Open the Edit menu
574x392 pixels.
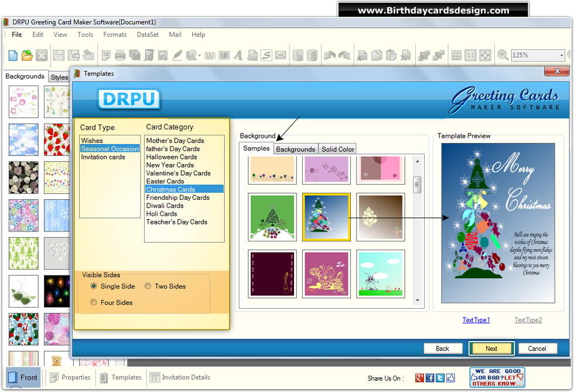37,35
